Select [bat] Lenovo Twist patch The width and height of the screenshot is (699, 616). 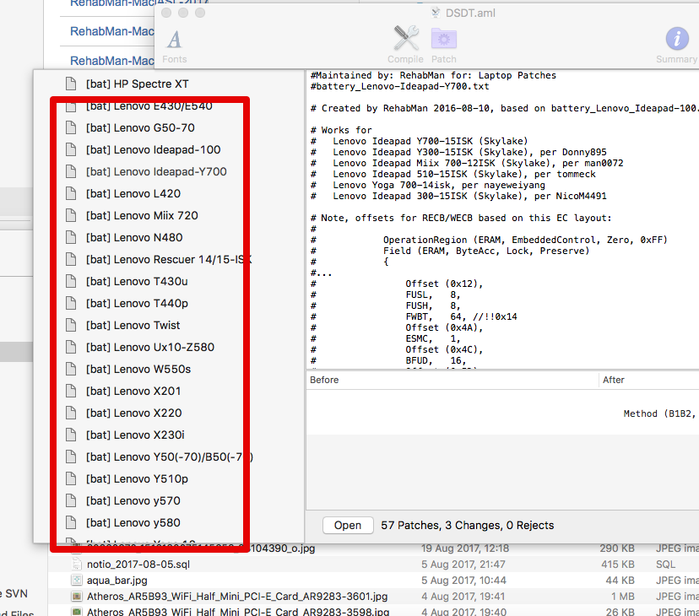pos(133,326)
